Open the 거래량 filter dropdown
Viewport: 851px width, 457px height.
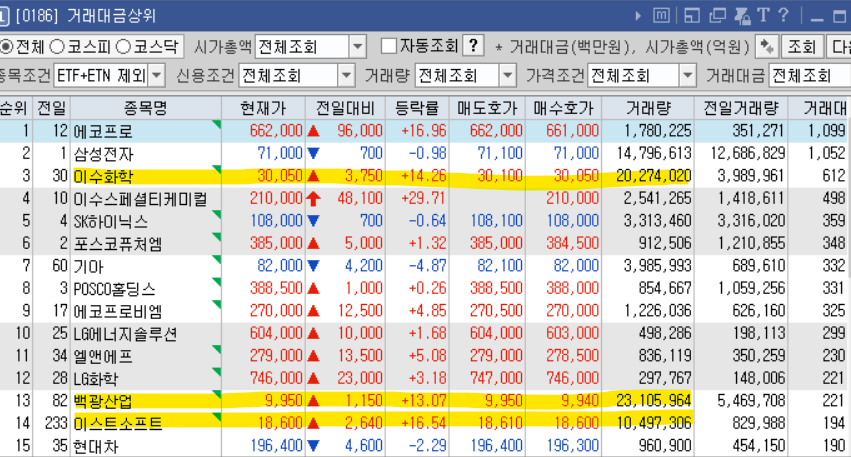[507, 75]
